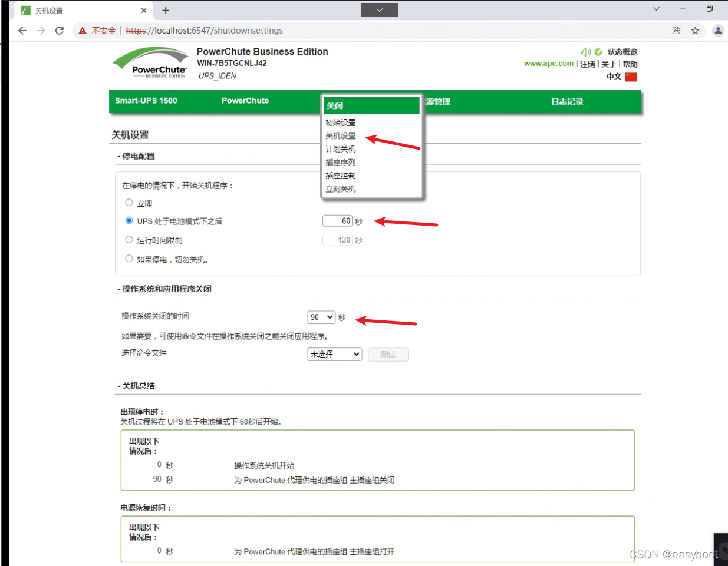Collapse the 停电配置 section
Screen dimensions: 728x566
136,156
